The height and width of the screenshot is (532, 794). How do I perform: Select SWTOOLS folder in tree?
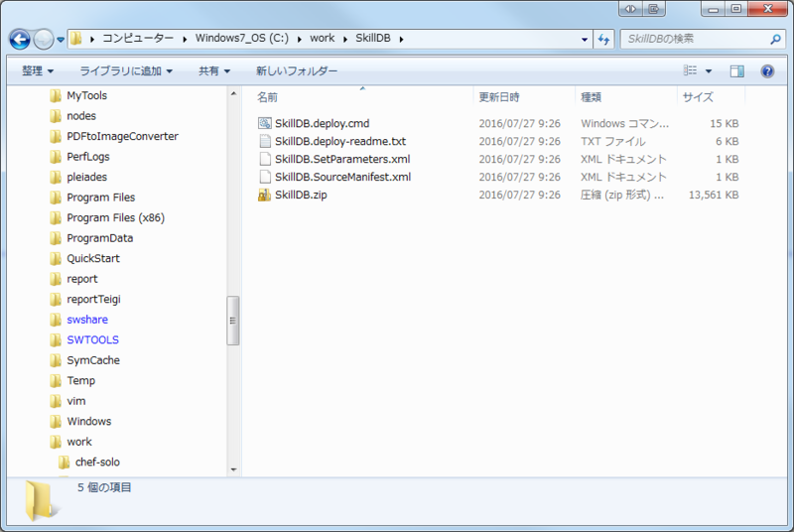[x=92, y=340]
